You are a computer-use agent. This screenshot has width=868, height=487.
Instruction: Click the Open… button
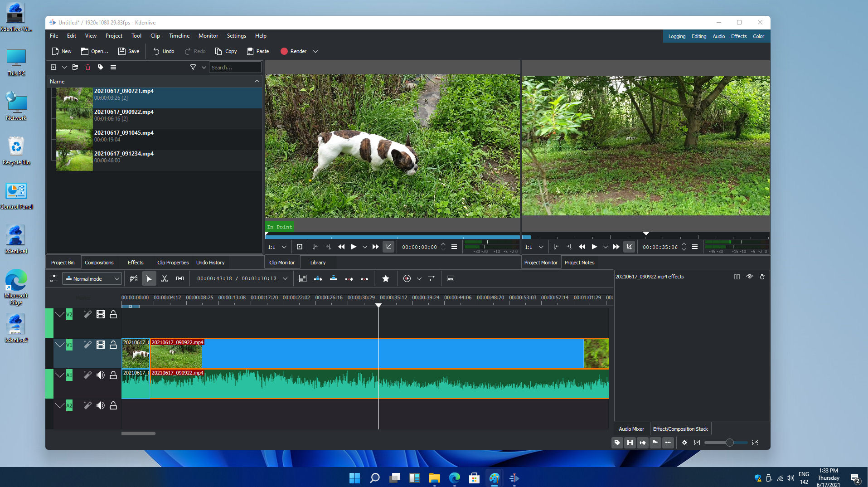(94, 51)
